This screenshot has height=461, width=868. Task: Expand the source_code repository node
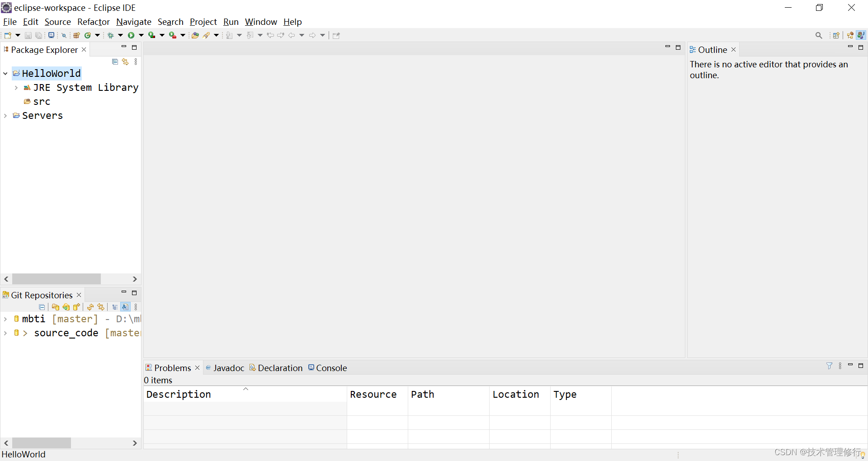[x=5, y=333]
